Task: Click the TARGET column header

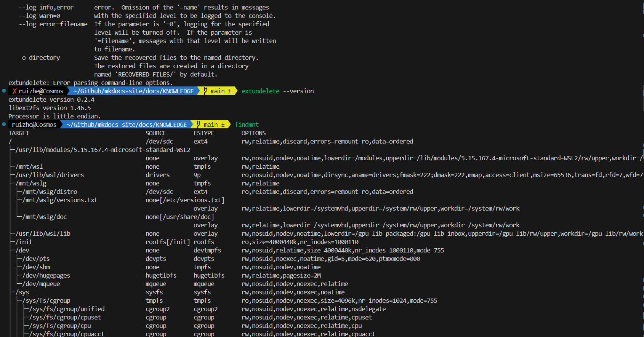Action: (x=19, y=133)
